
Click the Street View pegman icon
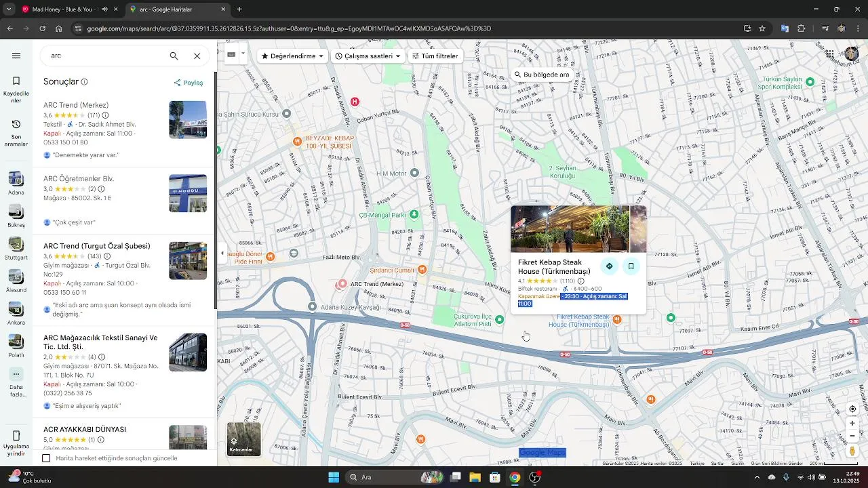point(852,450)
